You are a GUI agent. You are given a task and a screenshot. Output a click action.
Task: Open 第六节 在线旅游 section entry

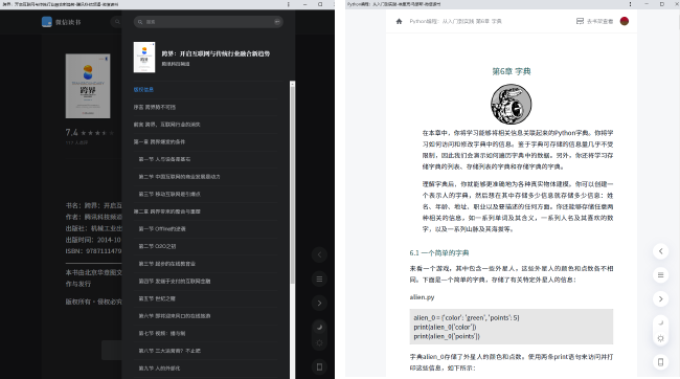click(174, 316)
